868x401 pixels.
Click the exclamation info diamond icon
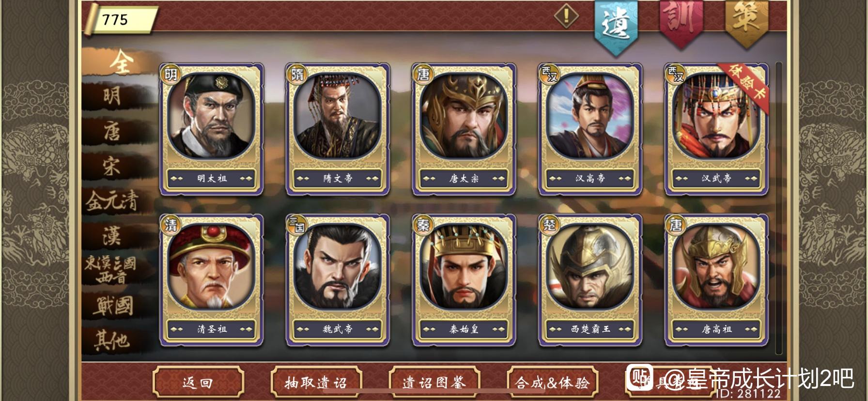click(x=566, y=16)
